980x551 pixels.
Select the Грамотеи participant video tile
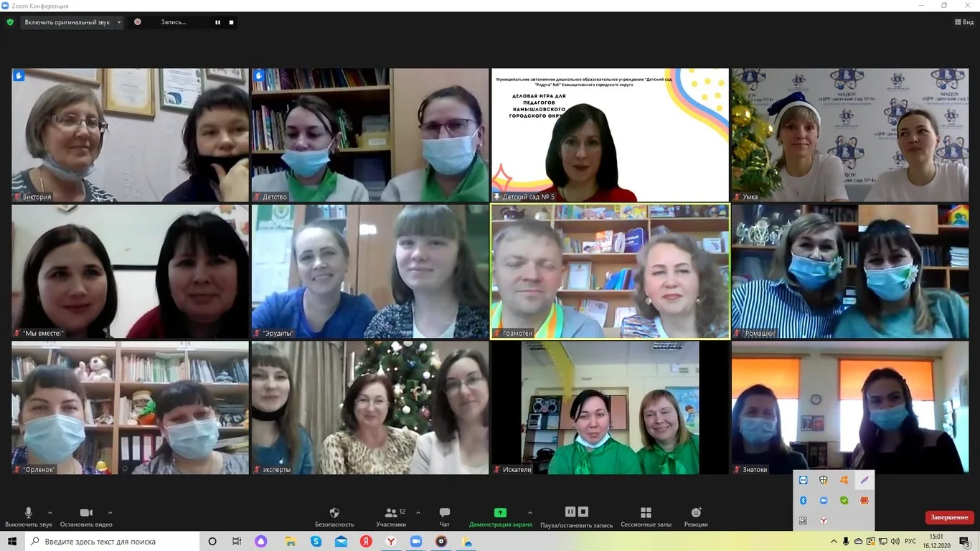tap(610, 271)
